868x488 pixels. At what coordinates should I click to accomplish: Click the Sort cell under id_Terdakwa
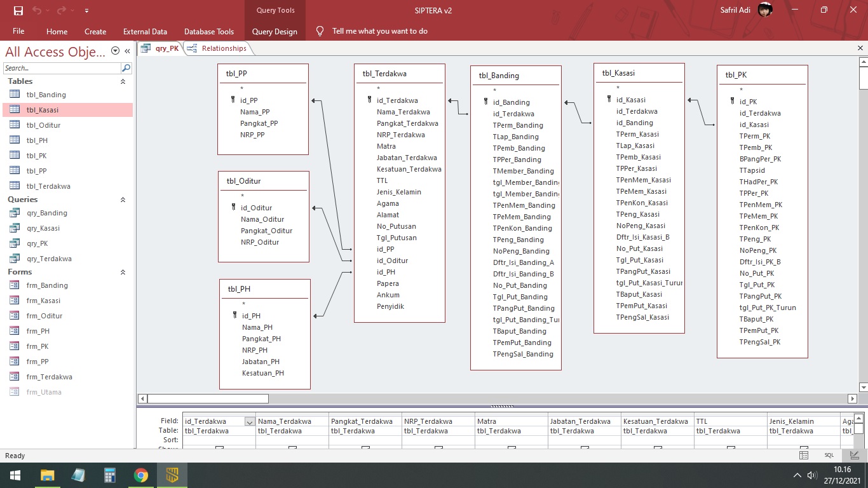click(x=219, y=440)
